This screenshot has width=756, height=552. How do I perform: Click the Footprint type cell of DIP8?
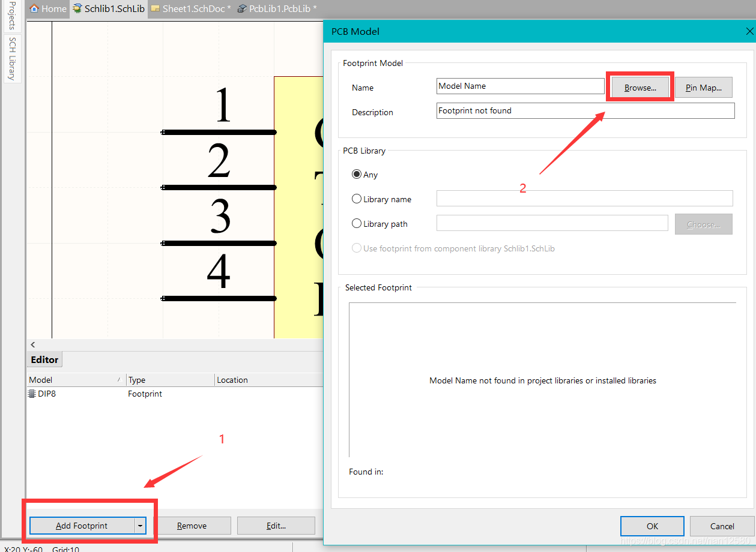(145, 394)
